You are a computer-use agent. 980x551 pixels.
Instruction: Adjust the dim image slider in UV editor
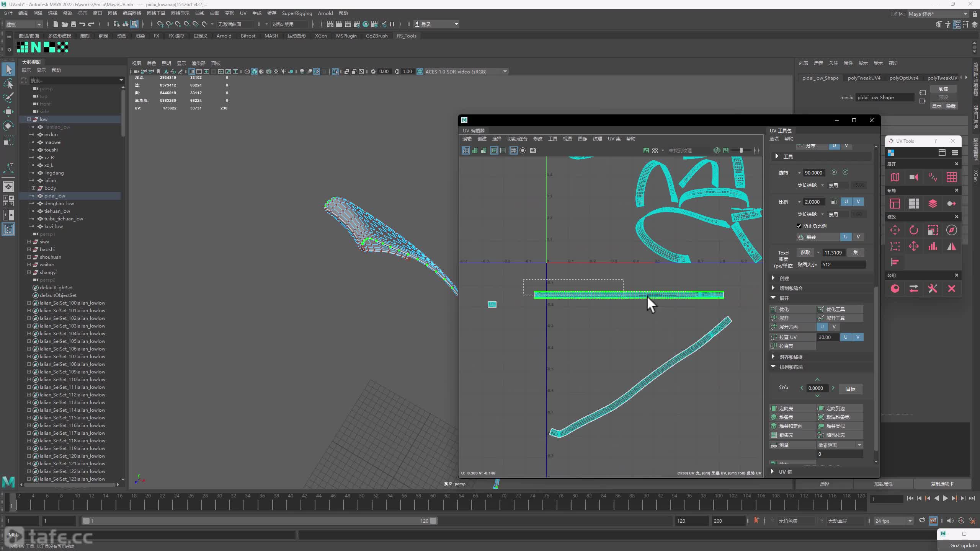coord(742,150)
